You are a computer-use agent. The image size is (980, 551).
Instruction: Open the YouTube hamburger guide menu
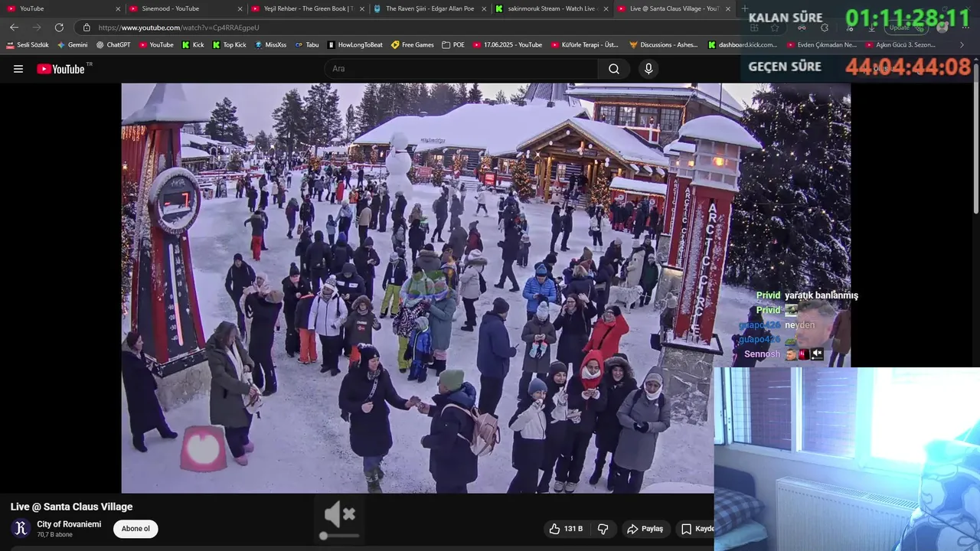pos(18,69)
